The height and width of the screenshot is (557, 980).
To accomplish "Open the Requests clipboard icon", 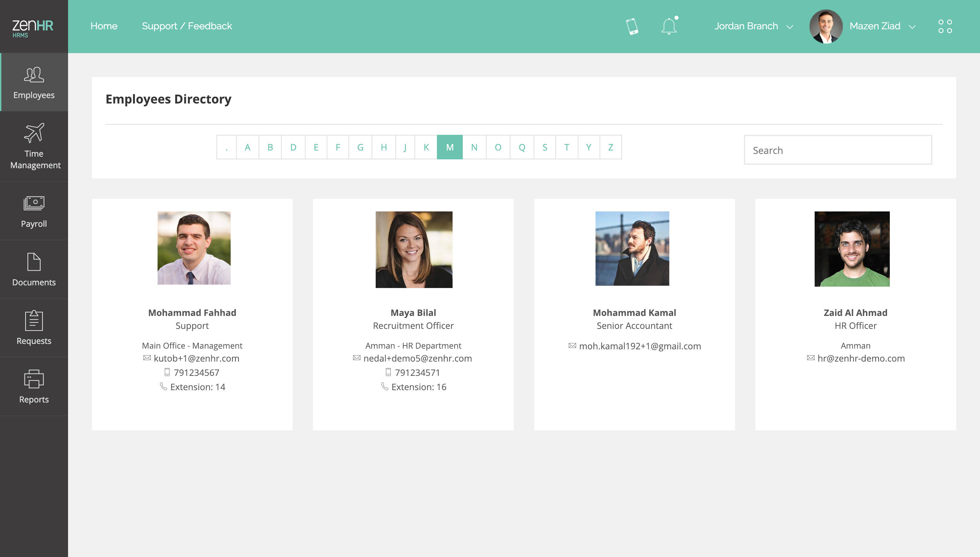I will [34, 321].
